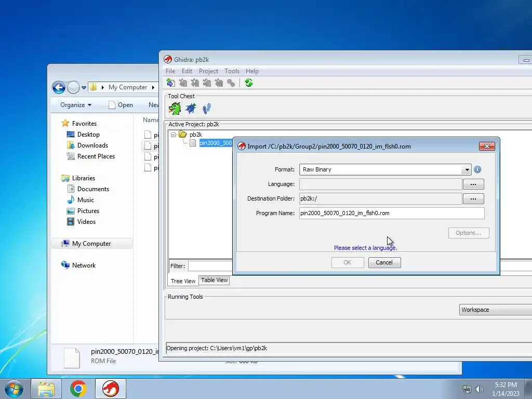
Task: Launch the CodeBrowser dragon tool
Action: coord(175,109)
